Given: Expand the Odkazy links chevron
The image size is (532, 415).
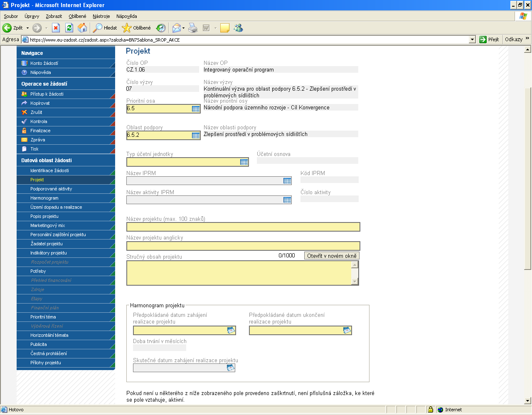Looking at the screenshot, I should pyautogui.click(x=527, y=39).
